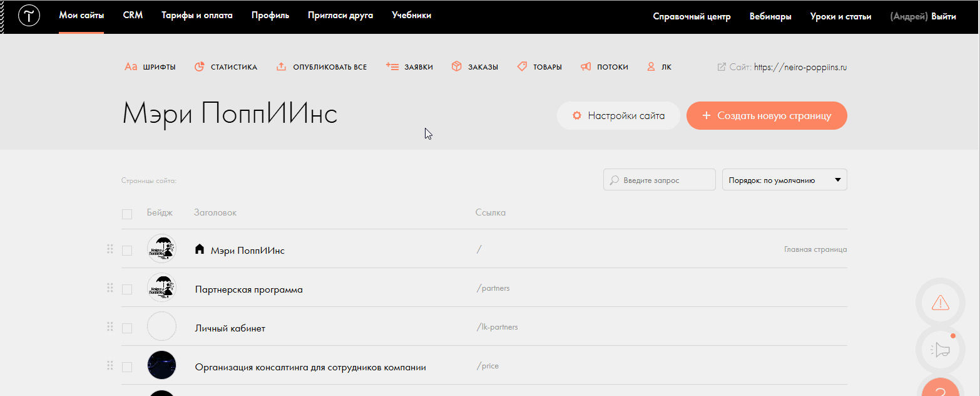
Task: Click the /lk-partners link text
Action: [x=497, y=327]
